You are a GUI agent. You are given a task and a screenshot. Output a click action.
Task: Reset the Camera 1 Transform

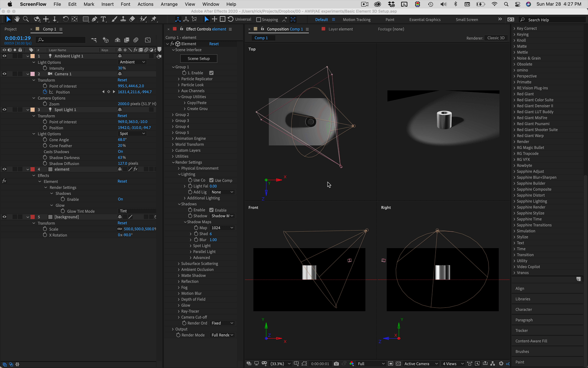pyautogui.click(x=122, y=80)
